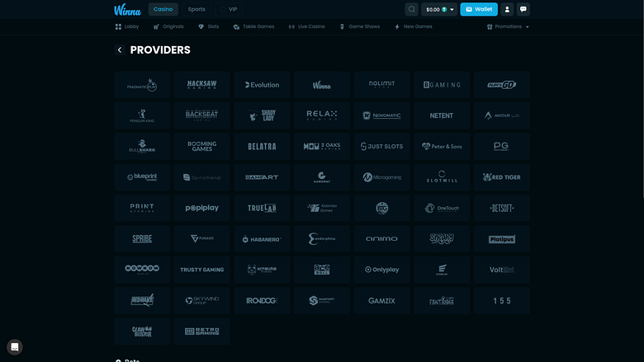Open the Lobby menu item
644x362 pixels.
click(127, 26)
